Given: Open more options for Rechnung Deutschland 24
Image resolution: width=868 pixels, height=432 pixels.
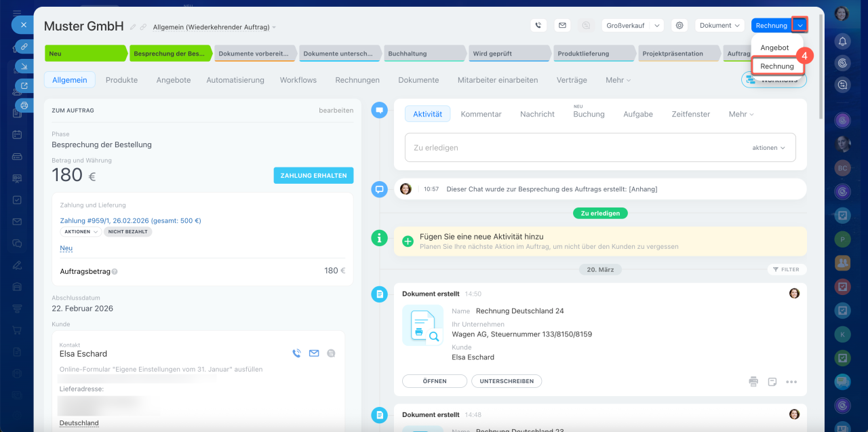Looking at the screenshot, I should pos(791,382).
